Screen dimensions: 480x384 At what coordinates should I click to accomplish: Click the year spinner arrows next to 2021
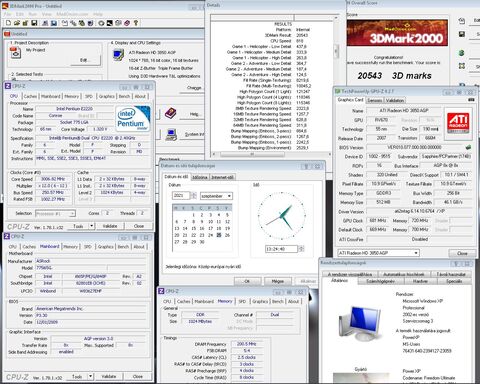[193, 196]
